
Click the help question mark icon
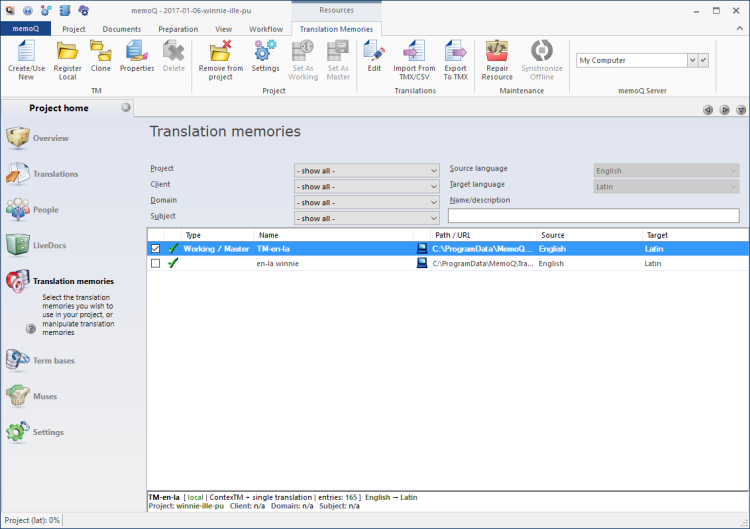click(x=31, y=329)
